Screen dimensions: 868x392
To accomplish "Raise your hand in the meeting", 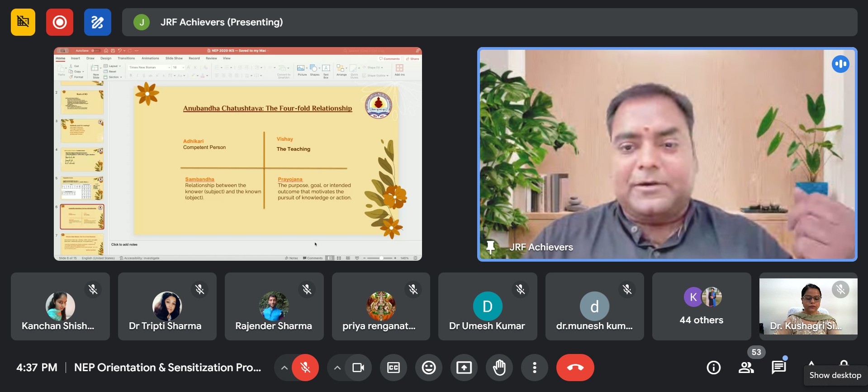I will [x=499, y=368].
